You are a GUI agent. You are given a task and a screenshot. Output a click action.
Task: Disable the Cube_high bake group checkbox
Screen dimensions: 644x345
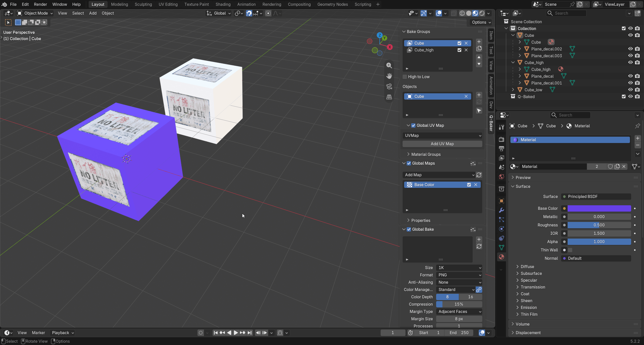pos(459,50)
